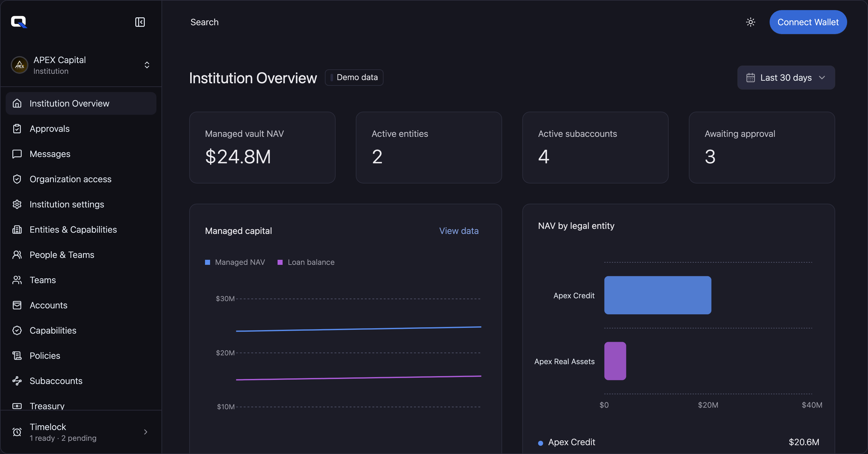Click the Demo data badge
Viewport: 868px width, 454px height.
354,78
